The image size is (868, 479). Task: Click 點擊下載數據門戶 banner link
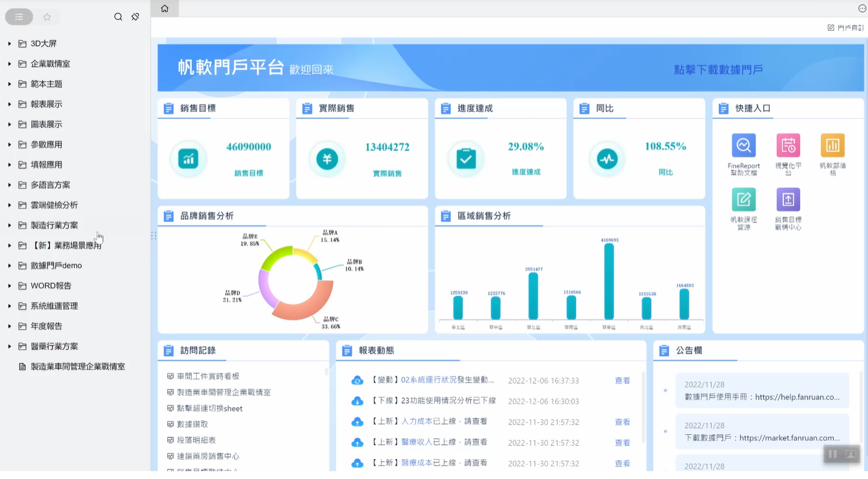pyautogui.click(x=718, y=69)
